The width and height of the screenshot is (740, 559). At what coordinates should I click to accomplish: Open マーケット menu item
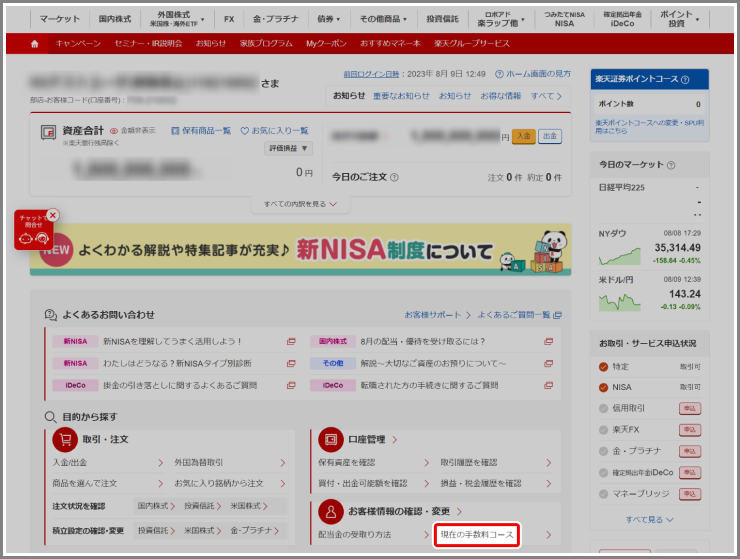tap(59, 19)
